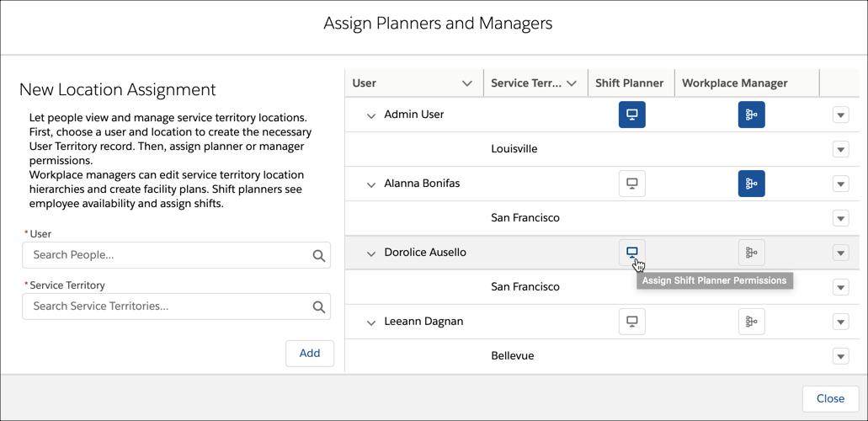Screen dimensions: 868x421
Task: Collapse the Leeann Dagnan row
Action: (x=371, y=322)
